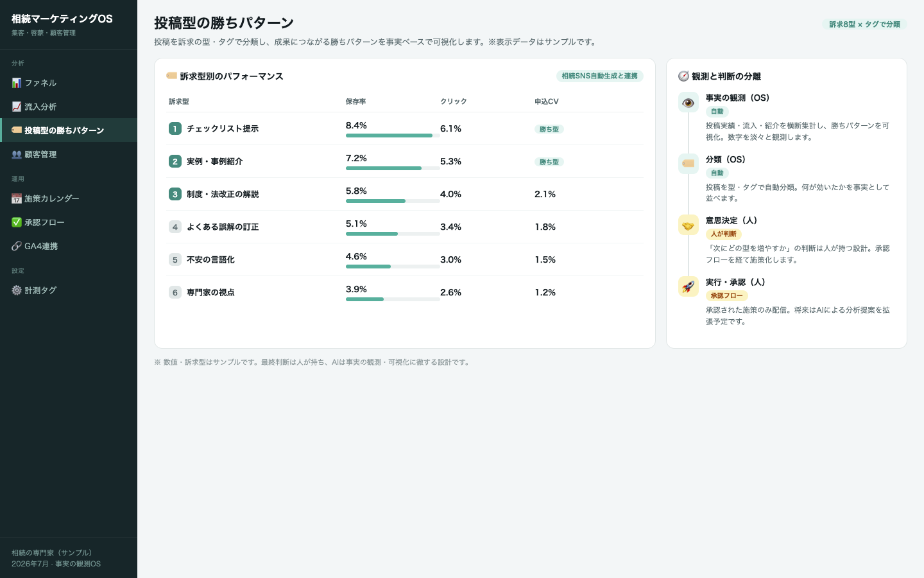Image resolution: width=924 pixels, height=578 pixels.
Task: Click the 4.6% 保存率 progress bar
Action: coord(393,267)
